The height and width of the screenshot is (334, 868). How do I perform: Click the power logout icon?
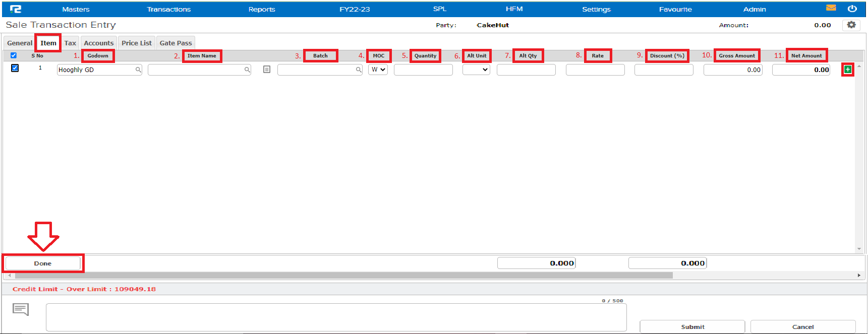tap(852, 9)
